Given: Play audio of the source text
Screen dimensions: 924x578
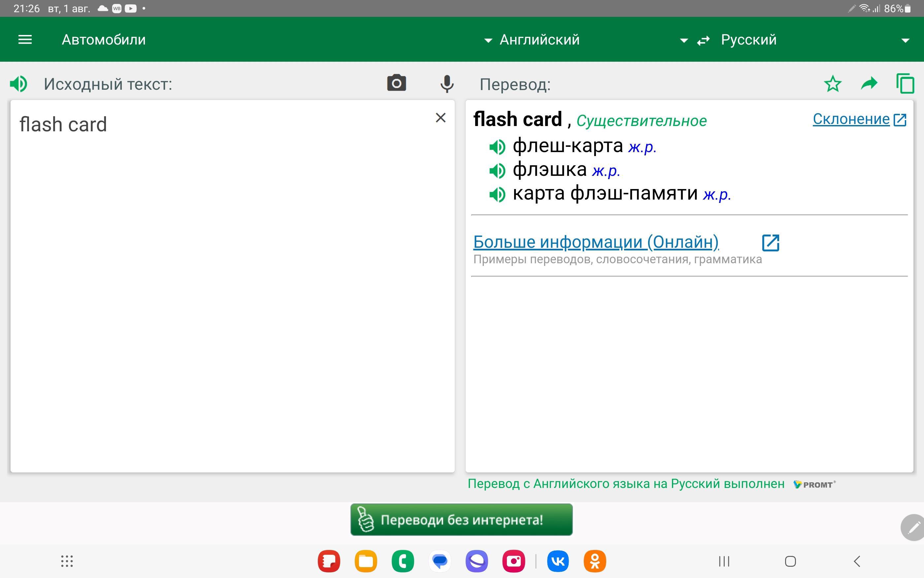Looking at the screenshot, I should coord(18,84).
